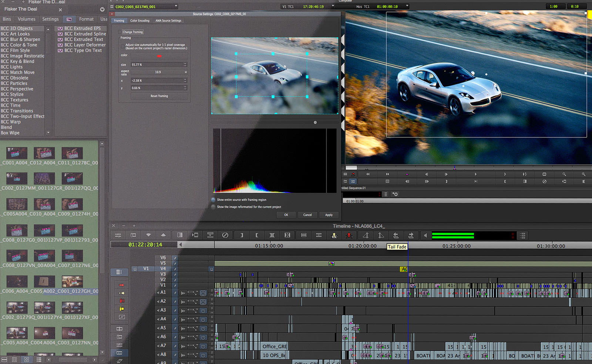
Task: Click Apply in the Source Settings dialog
Action: [329, 215]
